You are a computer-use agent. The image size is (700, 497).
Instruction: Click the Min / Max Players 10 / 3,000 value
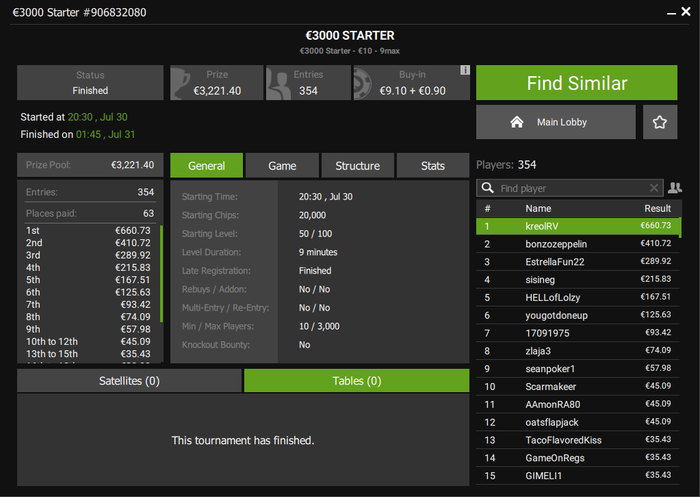[319, 326]
